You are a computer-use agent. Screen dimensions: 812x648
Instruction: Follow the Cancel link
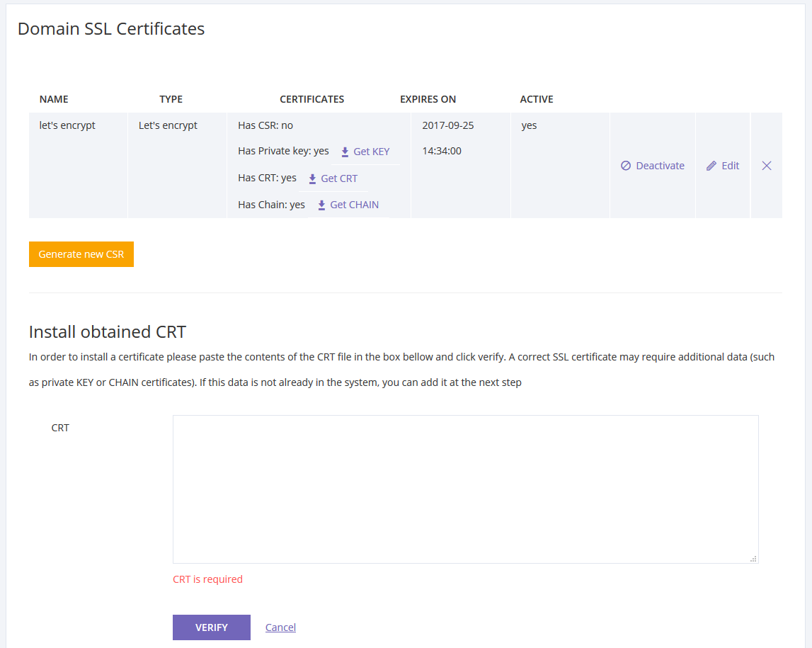click(280, 627)
